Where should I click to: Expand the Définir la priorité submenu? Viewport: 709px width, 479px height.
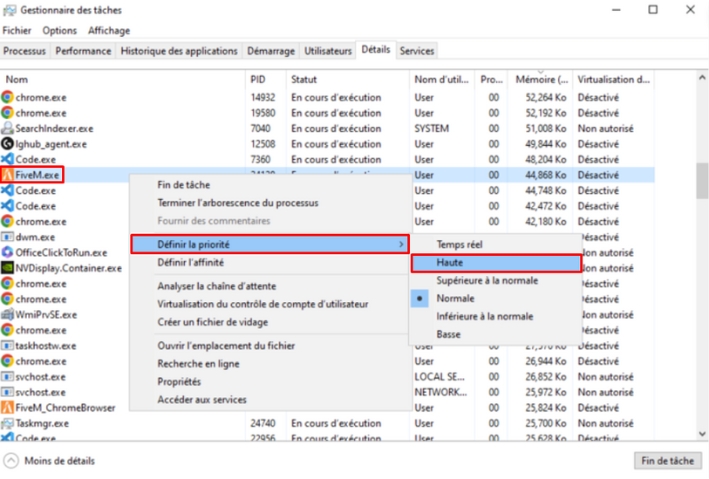(270, 244)
